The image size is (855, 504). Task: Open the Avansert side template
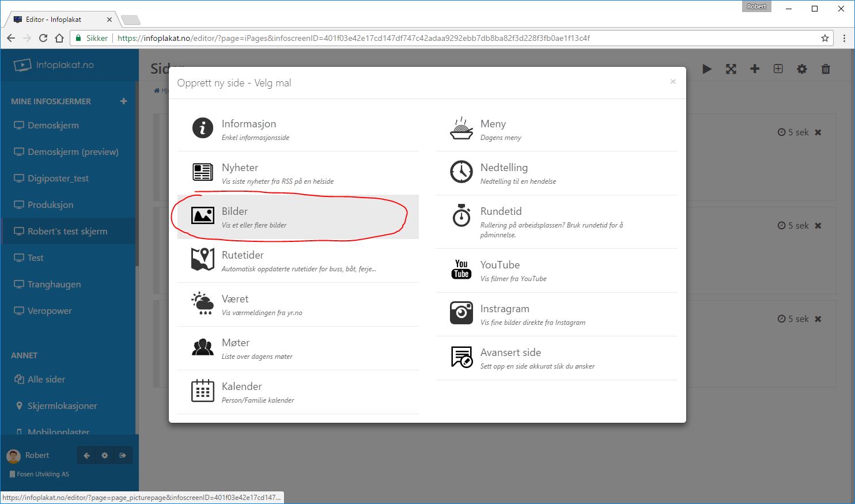click(x=510, y=357)
